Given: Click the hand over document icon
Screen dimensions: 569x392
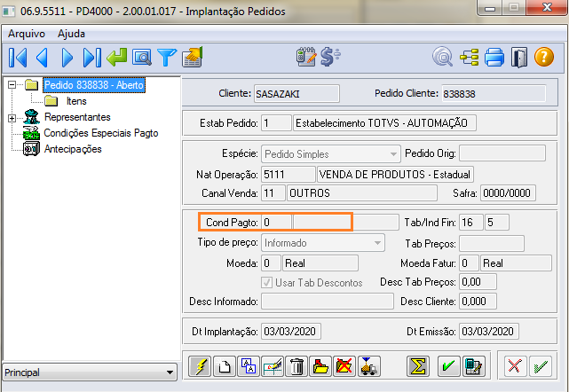Looking at the screenshot, I should pos(193,57).
